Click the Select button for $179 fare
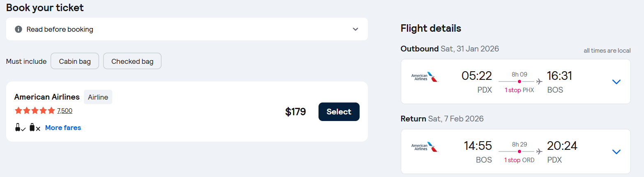The image size is (644, 177). tap(339, 112)
